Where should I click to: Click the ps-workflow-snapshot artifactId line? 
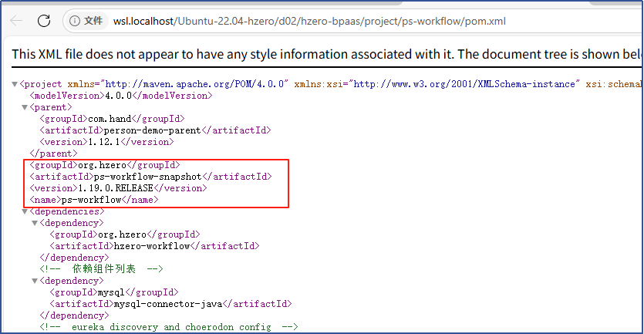150,177
